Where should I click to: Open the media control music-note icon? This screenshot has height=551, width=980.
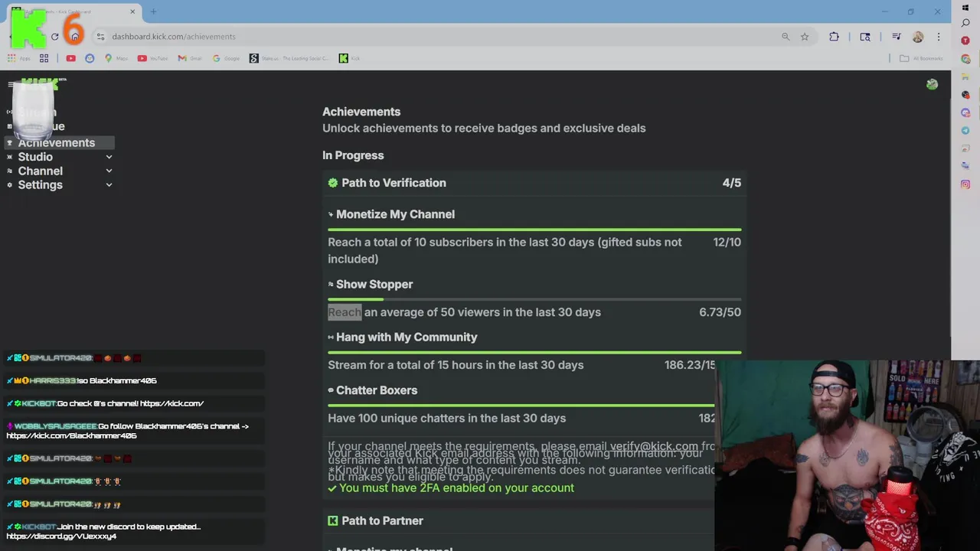[896, 37]
